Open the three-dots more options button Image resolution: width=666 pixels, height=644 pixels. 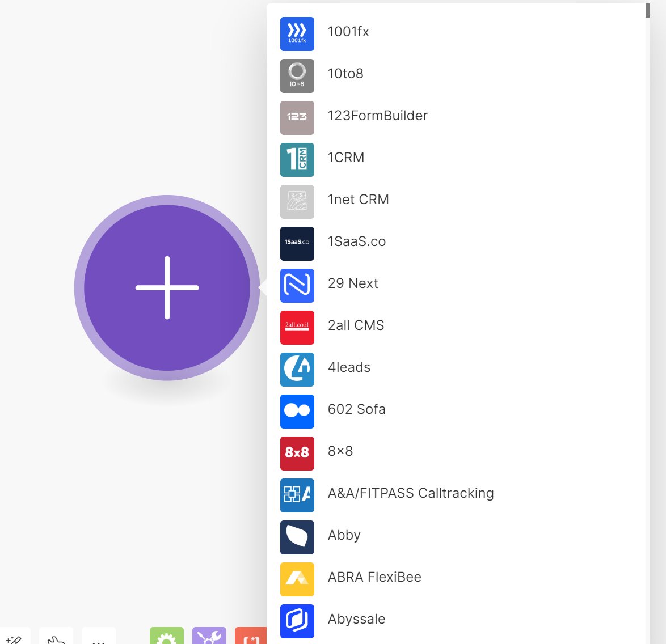(x=99, y=635)
